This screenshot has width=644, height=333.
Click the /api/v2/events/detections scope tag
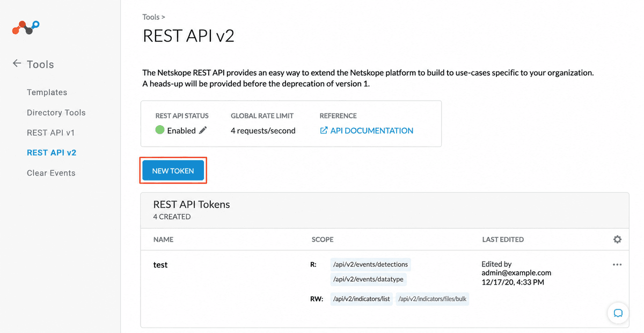tap(370, 264)
